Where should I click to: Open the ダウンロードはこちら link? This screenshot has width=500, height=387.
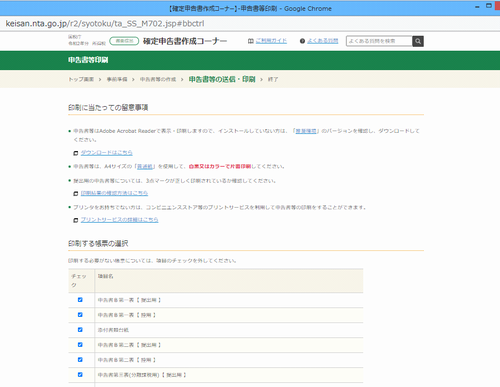[x=107, y=153]
